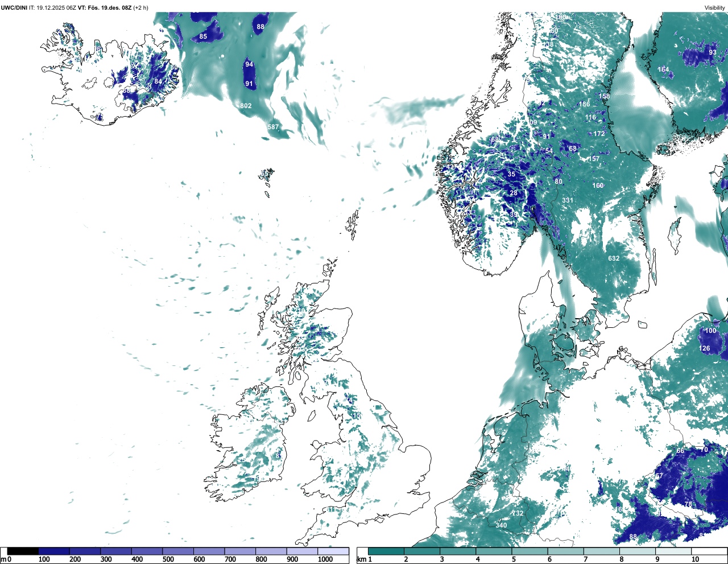Click the '132' value above 340
This screenshot has height=564, width=728.
(518, 513)
